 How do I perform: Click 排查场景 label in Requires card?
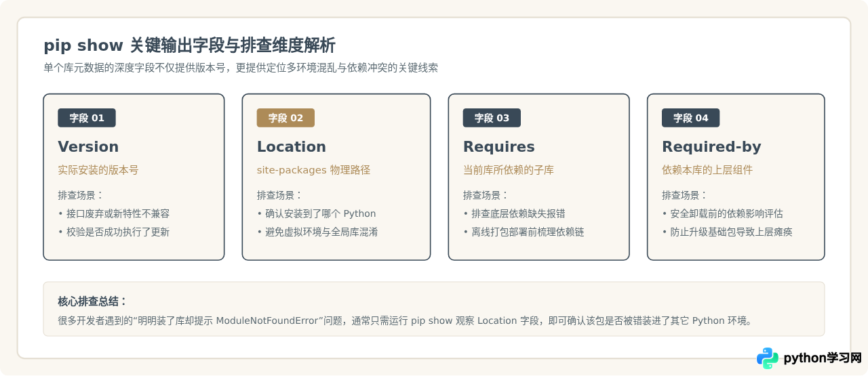[x=485, y=195]
